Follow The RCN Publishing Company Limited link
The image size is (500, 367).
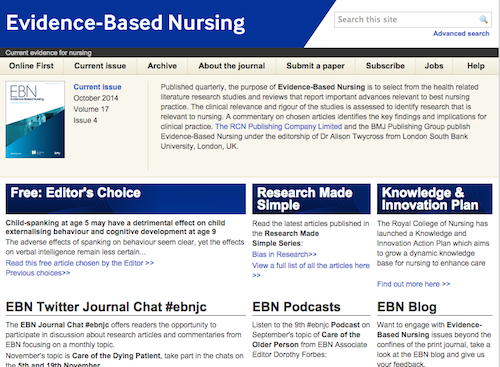click(x=278, y=126)
